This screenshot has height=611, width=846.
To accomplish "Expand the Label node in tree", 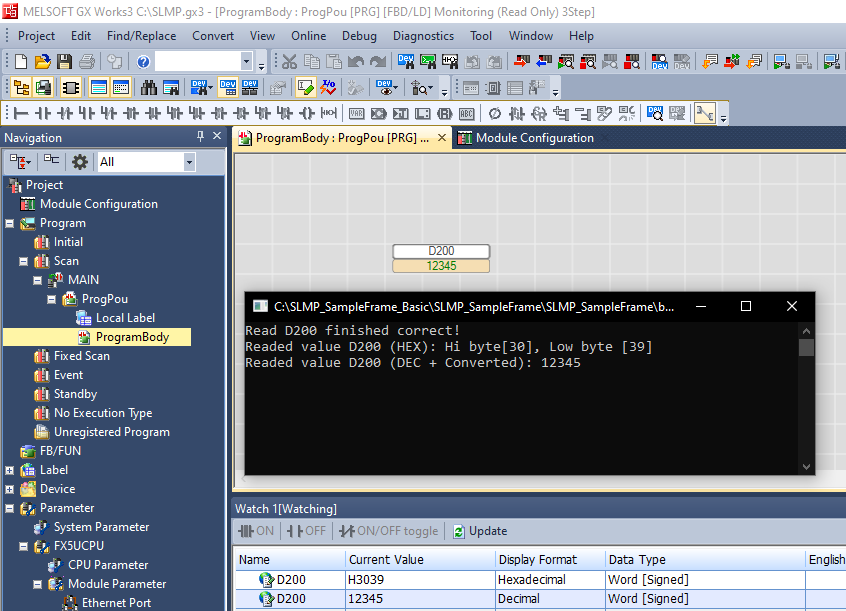I will click(10, 470).
